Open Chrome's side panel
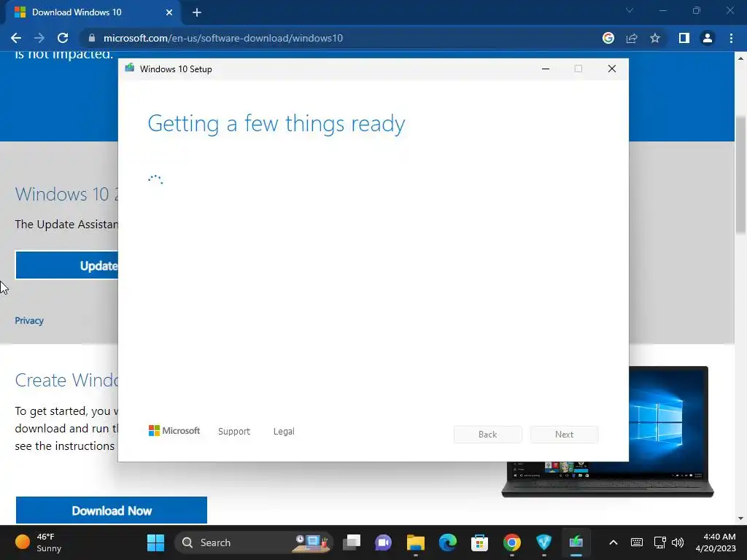 684,38
